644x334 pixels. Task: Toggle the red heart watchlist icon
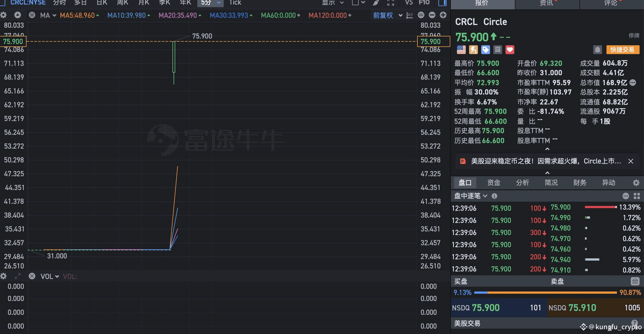pyautogui.click(x=510, y=50)
